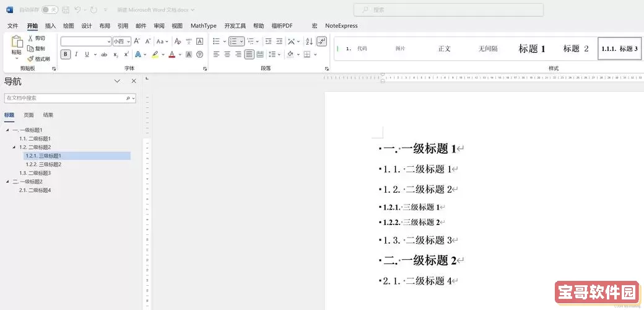The image size is (644, 310).
Task: Apply red font color A
Action: (x=172, y=55)
